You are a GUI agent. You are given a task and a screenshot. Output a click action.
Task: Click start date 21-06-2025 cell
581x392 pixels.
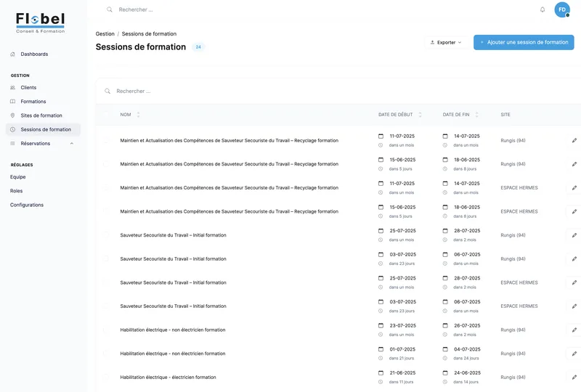[x=402, y=373]
